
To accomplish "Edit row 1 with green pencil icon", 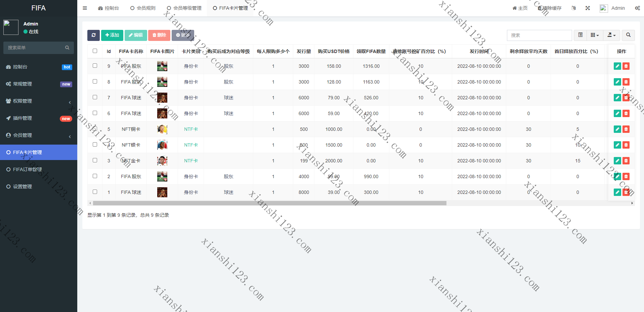I will [x=617, y=192].
